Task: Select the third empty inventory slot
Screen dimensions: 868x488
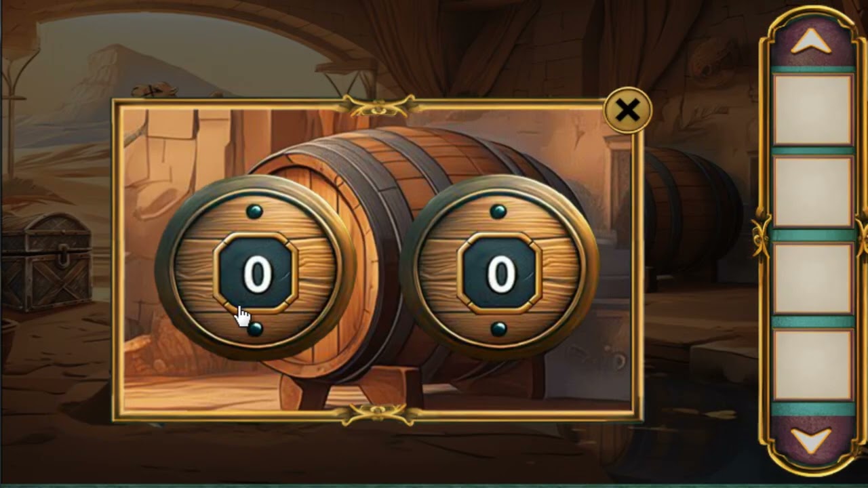Action: pyautogui.click(x=812, y=279)
